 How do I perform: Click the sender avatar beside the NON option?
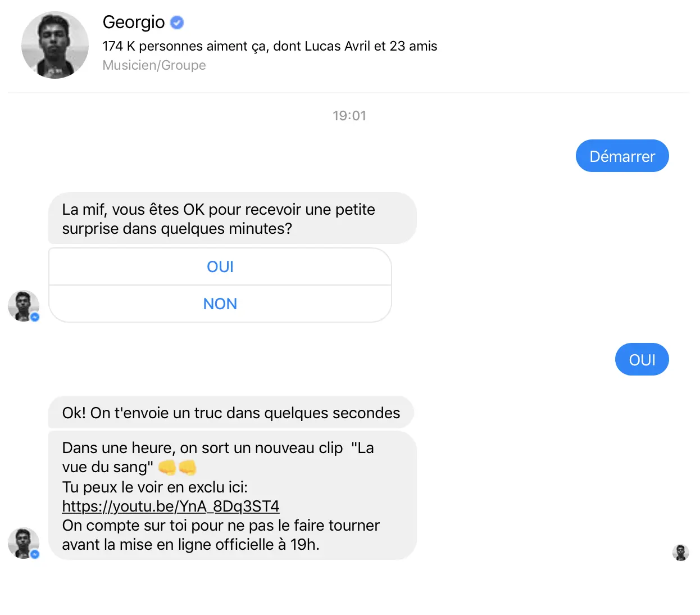point(22,305)
